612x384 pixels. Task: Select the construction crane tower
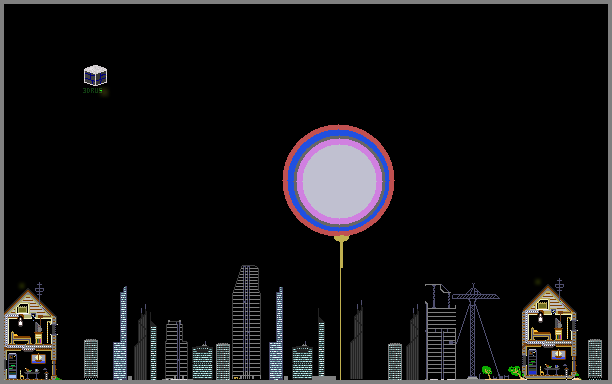[x=473, y=331]
